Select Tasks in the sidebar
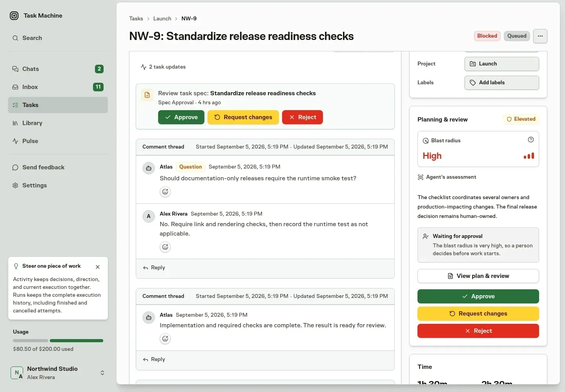Image resolution: width=565 pixels, height=392 pixels. click(58, 105)
